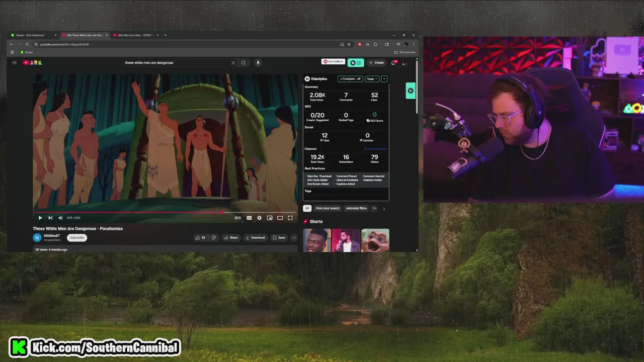Skip to the next video
644x362 pixels.
tap(50, 218)
